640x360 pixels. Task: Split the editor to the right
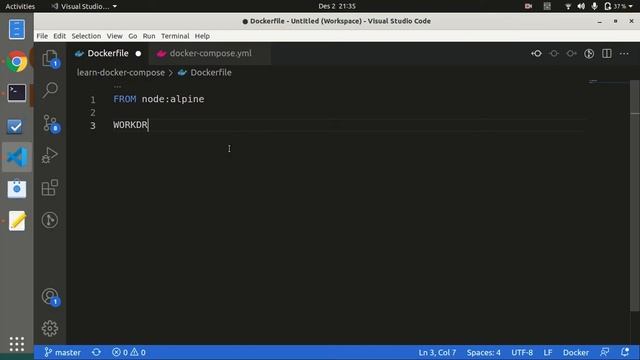tap(607, 53)
